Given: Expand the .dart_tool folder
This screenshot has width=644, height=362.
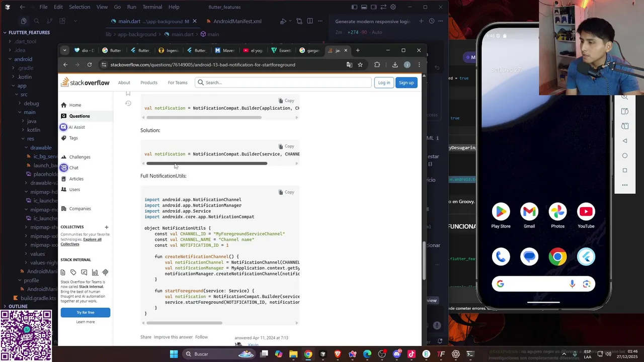Looking at the screenshot, I should pos(25,41).
